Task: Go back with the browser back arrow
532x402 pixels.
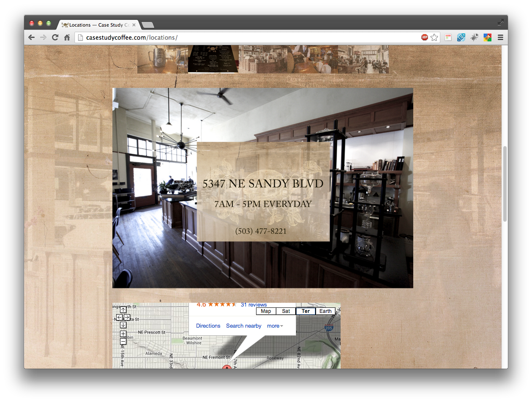Action: click(31, 38)
